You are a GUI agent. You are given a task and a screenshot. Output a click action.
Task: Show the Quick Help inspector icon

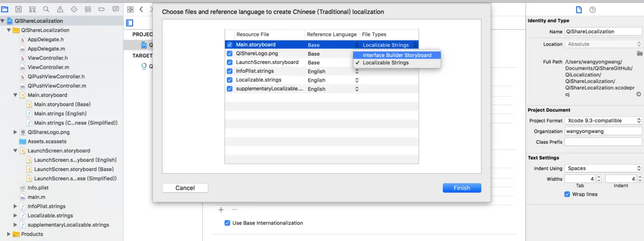(x=593, y=10)
